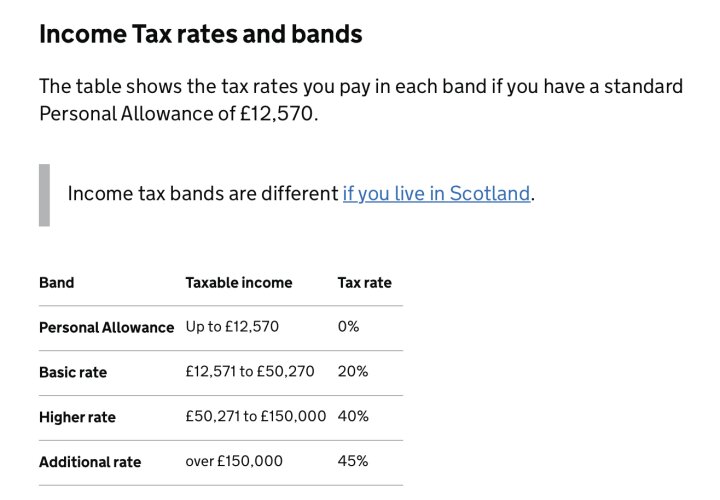720x500 pixels.
Task: Click the 'Higher rate' row label
Action: coord(77,417)
